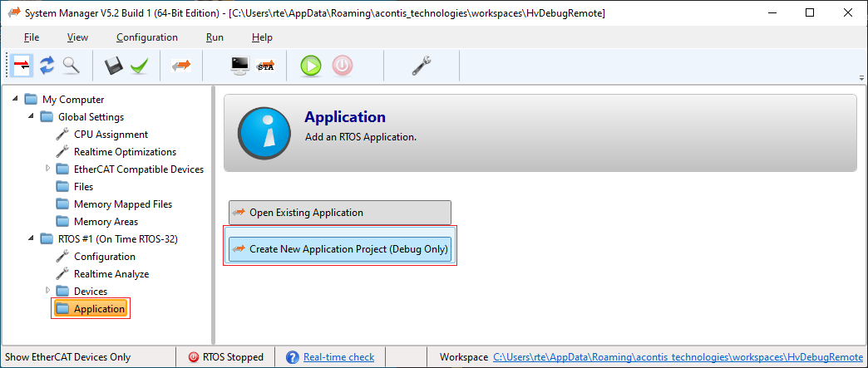Select EtherCAT Compatible Devices tree item
Screen dimensions: 868x368
(x=138, y=169)
